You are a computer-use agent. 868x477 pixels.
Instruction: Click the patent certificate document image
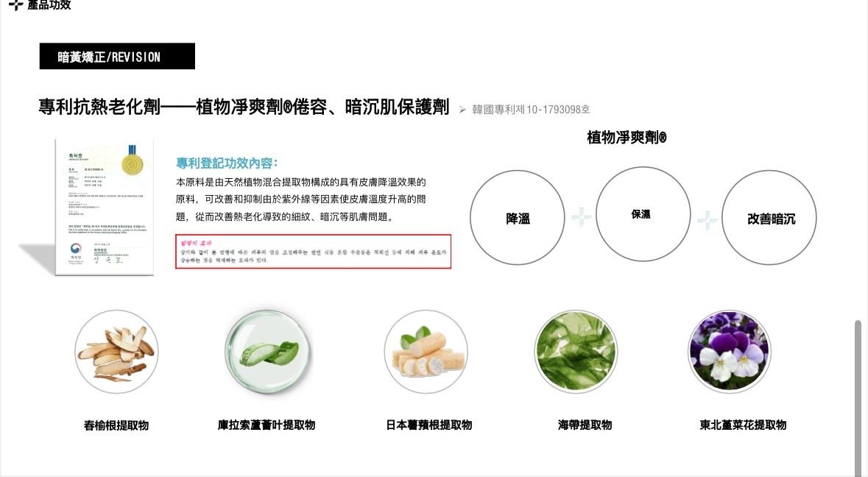click(104, 207)
